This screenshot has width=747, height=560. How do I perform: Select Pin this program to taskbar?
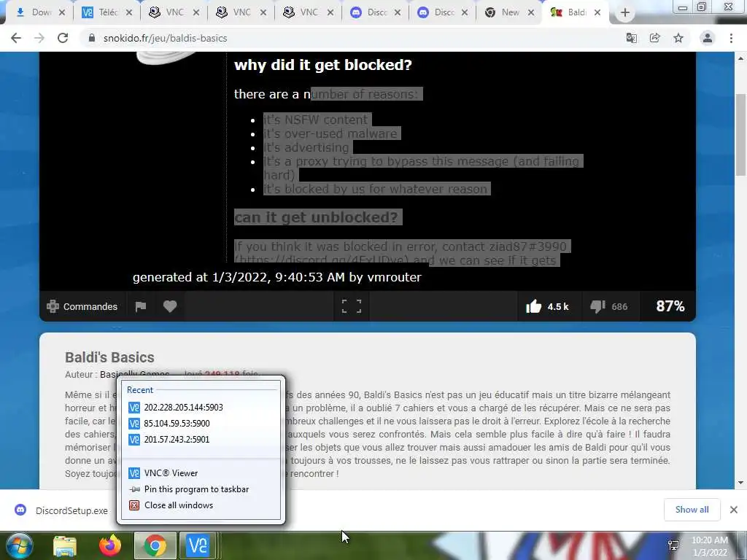[x=200, y=489]
